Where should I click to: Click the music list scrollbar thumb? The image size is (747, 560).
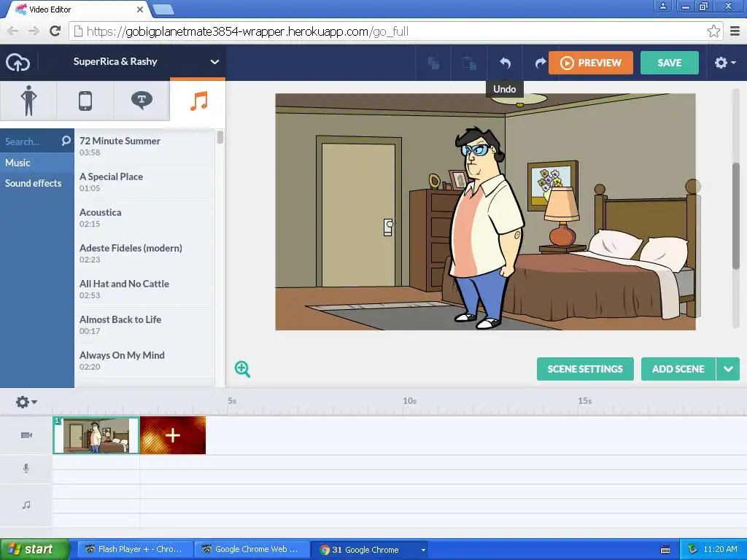(220, 138)
